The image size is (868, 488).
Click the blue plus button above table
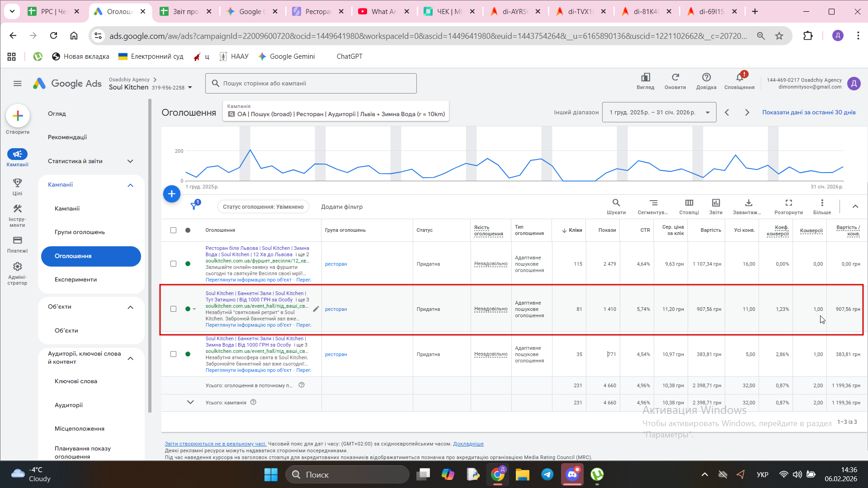pos(172,194)
